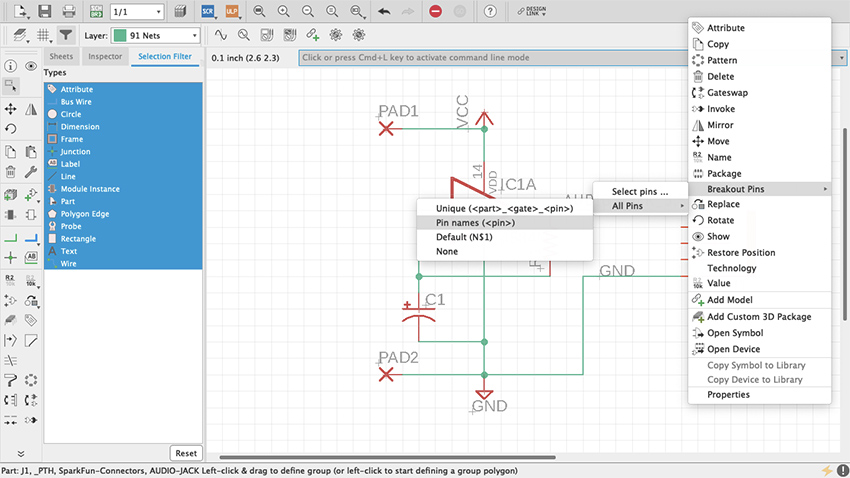
Task: Open the SCR script icon
Action: coord(208,11)
